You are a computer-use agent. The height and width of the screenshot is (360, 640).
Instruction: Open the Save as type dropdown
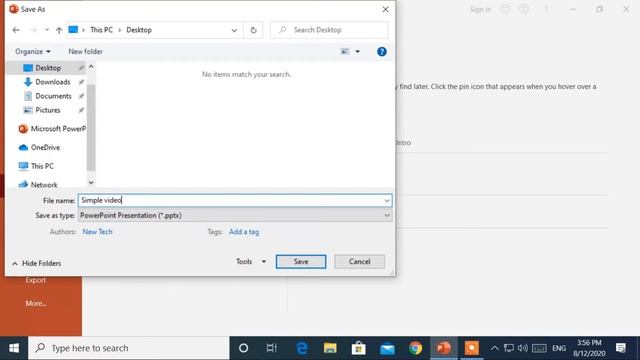click(x=235, y=215)
